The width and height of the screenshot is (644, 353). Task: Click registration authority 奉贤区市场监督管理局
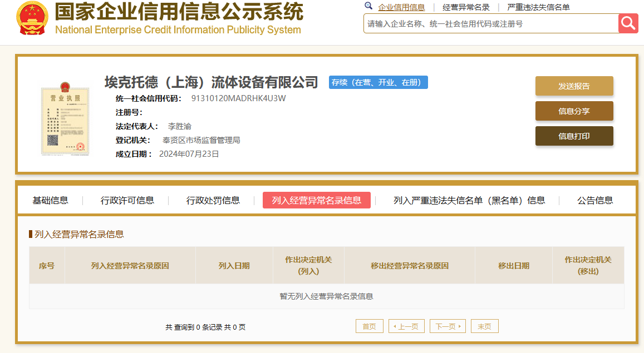(x=201, y=140)
